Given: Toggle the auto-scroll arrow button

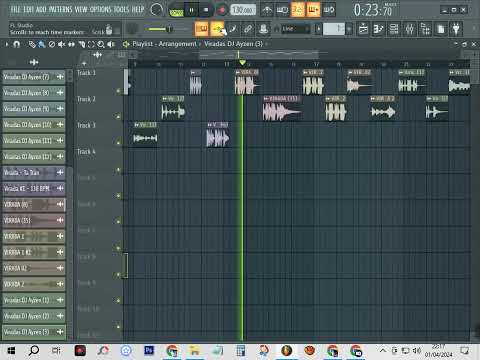Looking at the screenshot, I should point(218,29).
